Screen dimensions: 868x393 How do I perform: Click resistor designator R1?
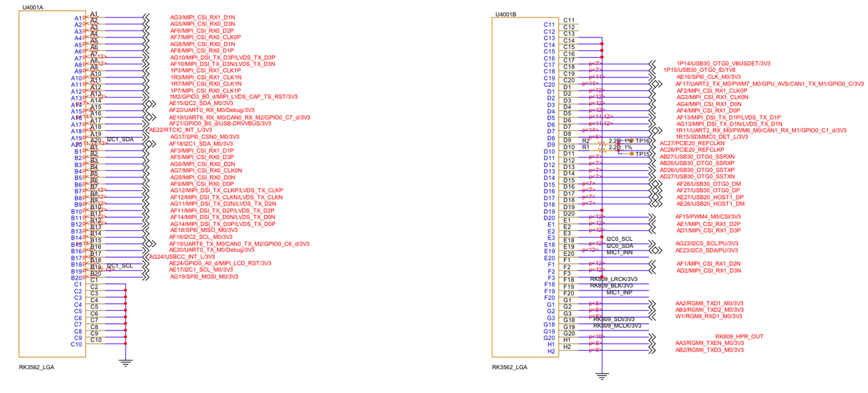586,147
